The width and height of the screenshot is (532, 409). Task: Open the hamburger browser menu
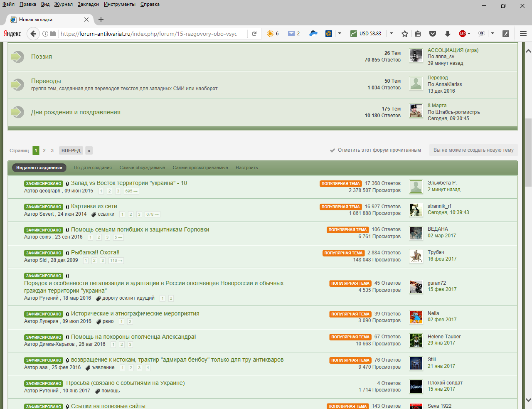pyautogui.click(x=523, y=34)
